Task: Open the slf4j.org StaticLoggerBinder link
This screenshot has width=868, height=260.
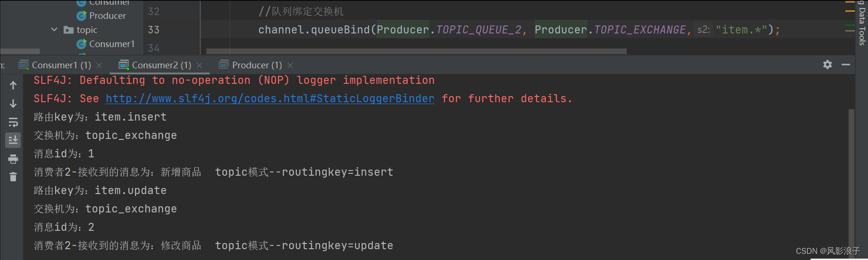Action: pos(270,98)
